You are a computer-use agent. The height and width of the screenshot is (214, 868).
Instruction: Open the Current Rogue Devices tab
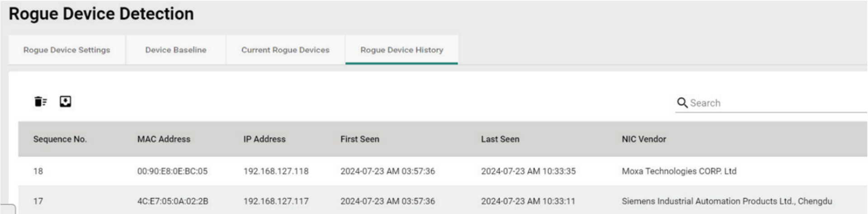285,50
